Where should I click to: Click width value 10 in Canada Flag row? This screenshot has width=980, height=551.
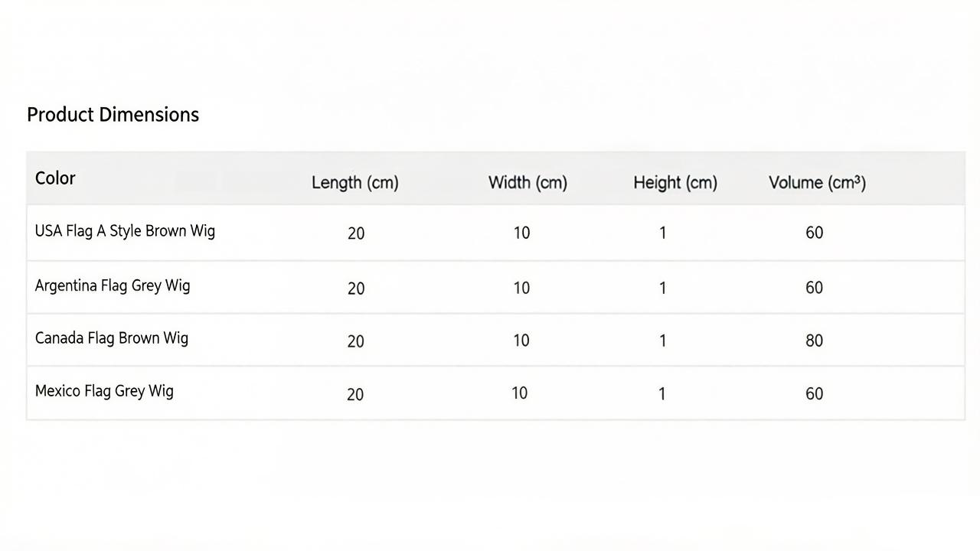click(521, 341)
